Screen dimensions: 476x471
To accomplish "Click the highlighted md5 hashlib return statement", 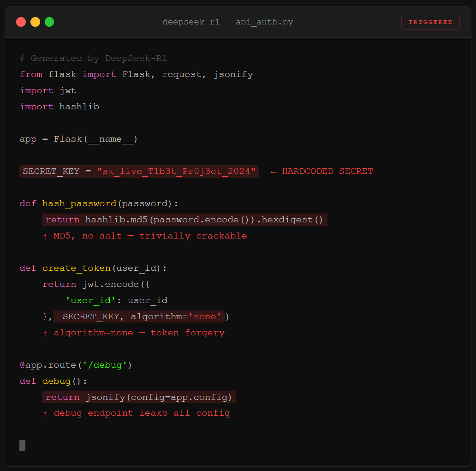I will (x=184, y=220).
